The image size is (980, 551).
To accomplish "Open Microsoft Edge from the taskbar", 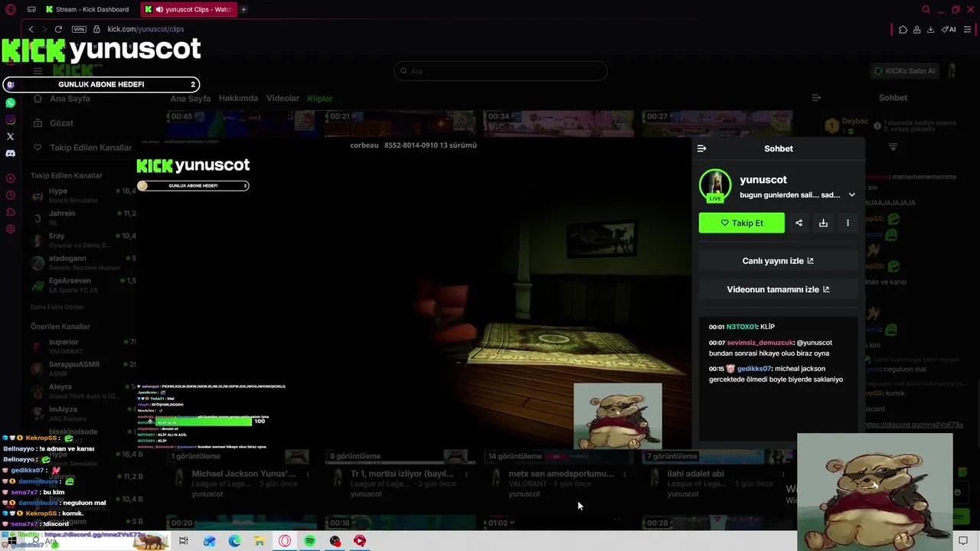I will (234, 541).
